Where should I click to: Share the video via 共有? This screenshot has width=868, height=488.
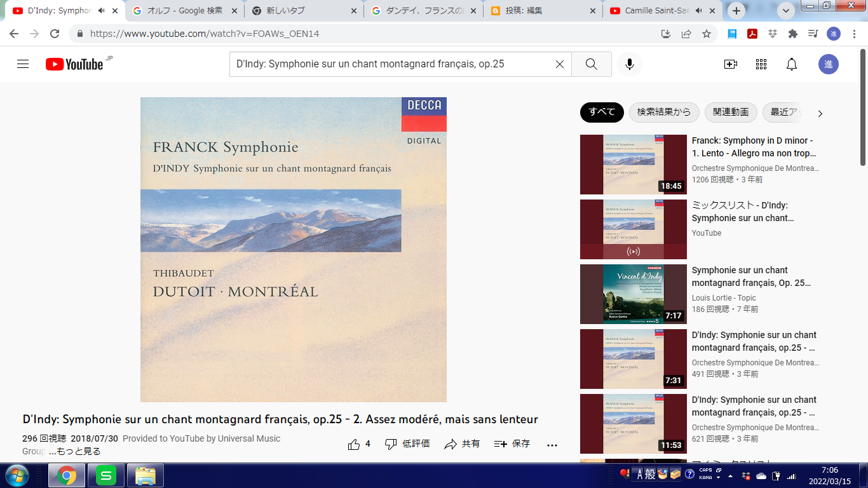[462, 444]
